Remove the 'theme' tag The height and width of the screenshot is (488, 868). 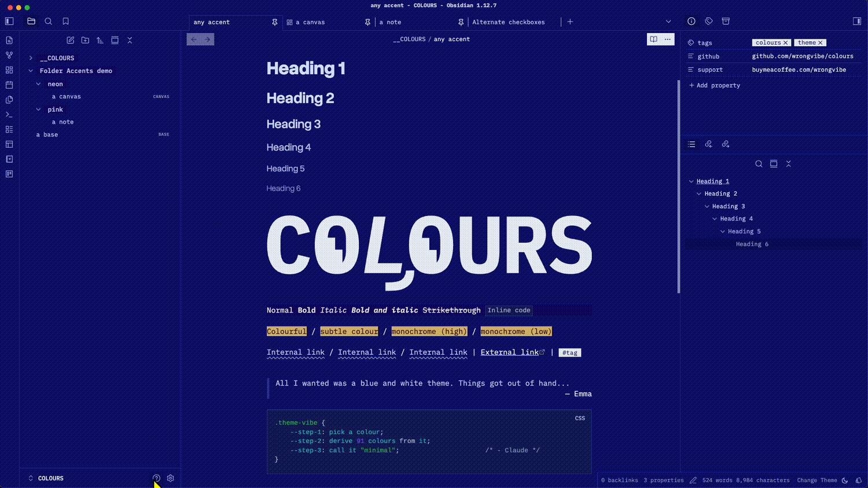click(821, 43)
